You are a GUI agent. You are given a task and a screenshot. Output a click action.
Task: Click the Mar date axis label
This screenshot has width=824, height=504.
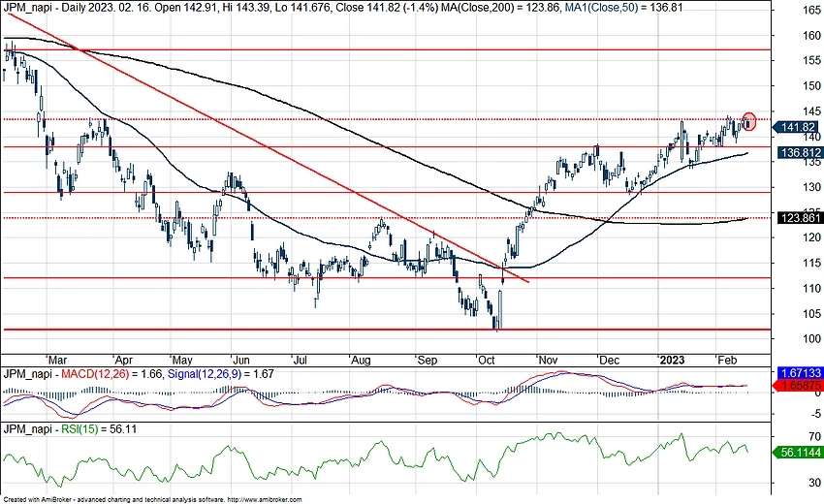[57, 360]
